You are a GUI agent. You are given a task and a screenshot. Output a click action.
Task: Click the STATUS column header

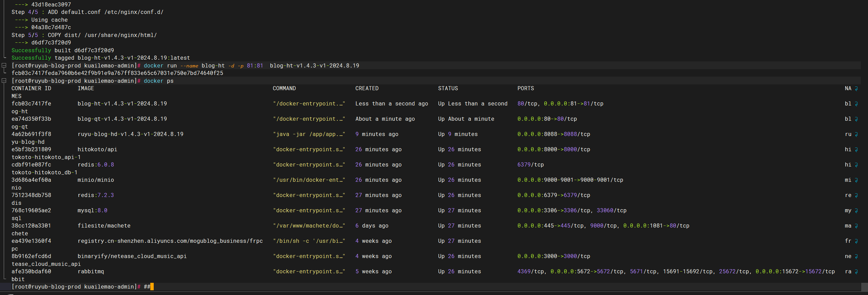448,88
